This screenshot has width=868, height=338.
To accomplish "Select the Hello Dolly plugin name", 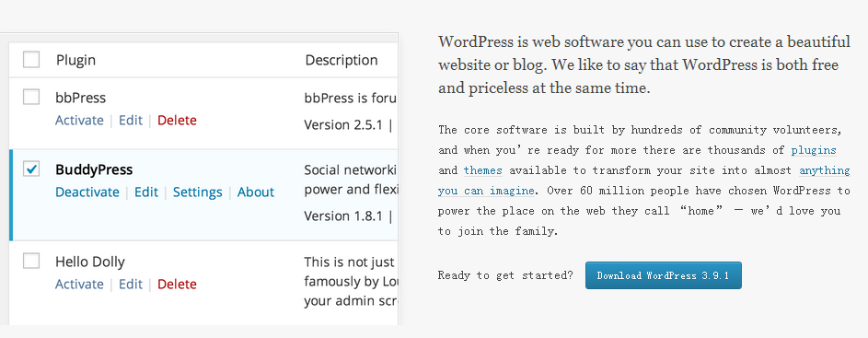I will pyautogui.click(x=90, y=262).
